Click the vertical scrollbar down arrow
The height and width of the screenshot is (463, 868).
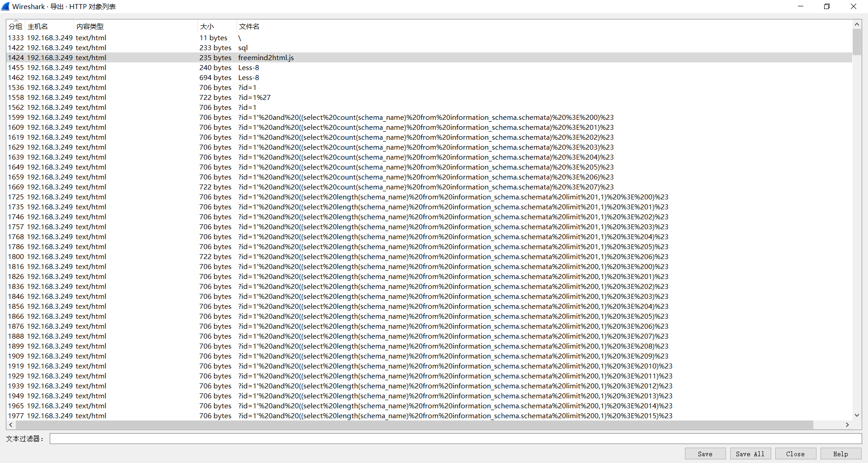click(857, 415)
